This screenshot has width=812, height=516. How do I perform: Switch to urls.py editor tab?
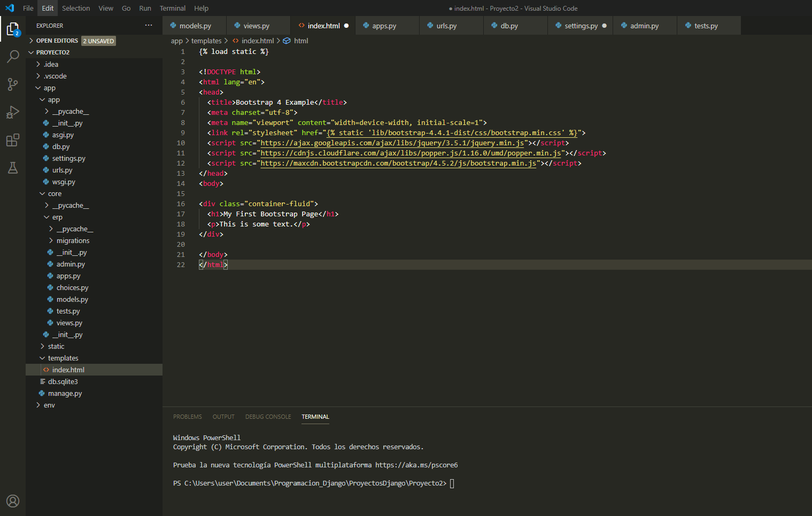click(x=452, y=26)
